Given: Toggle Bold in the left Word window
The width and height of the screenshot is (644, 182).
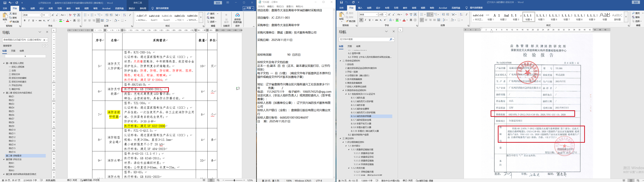Looking at the screenshot, I should pos(24,21).
